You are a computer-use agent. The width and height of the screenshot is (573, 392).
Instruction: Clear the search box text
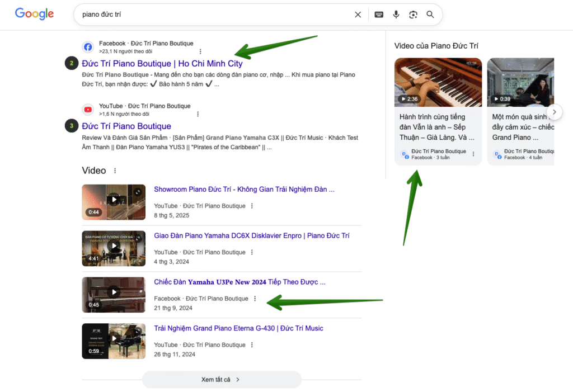click(x=358, y=15)
